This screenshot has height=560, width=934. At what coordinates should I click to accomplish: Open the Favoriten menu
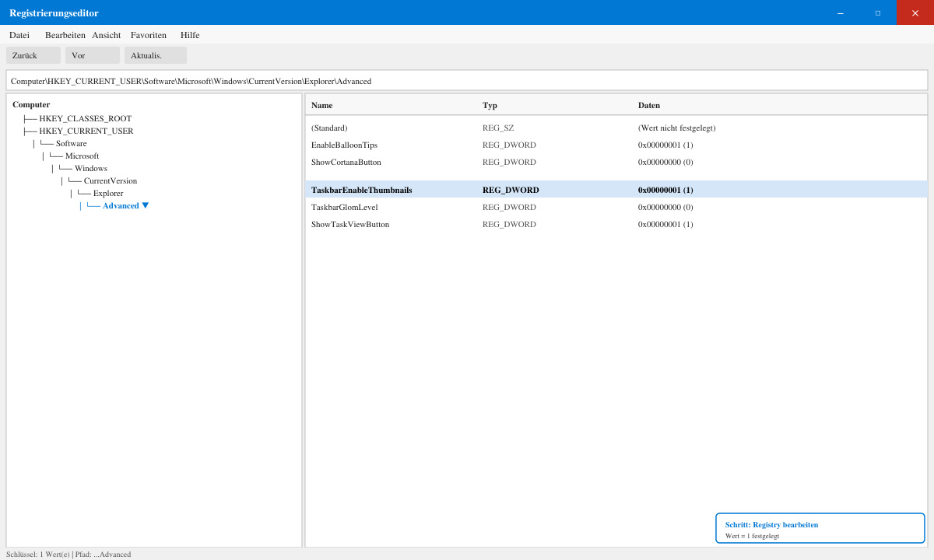coord(149,35)
